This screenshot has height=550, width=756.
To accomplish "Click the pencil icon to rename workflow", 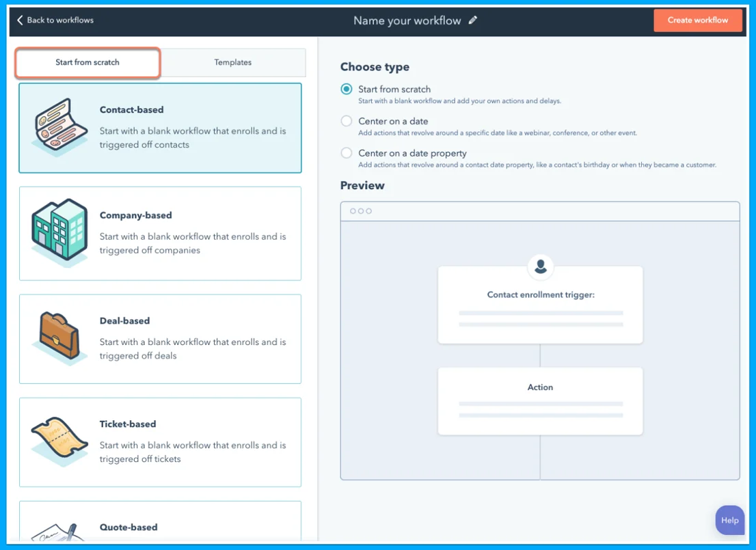I will pyautogui.click(x=473, y=20).
